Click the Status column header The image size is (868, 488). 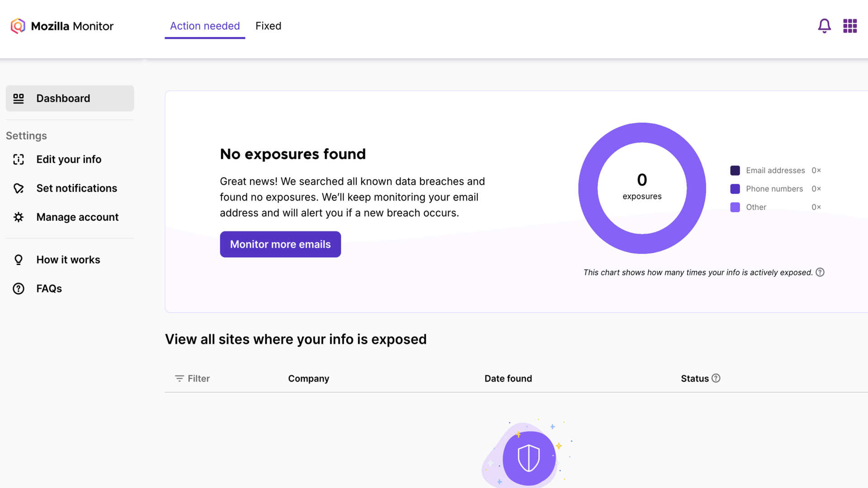click(695, 379)
